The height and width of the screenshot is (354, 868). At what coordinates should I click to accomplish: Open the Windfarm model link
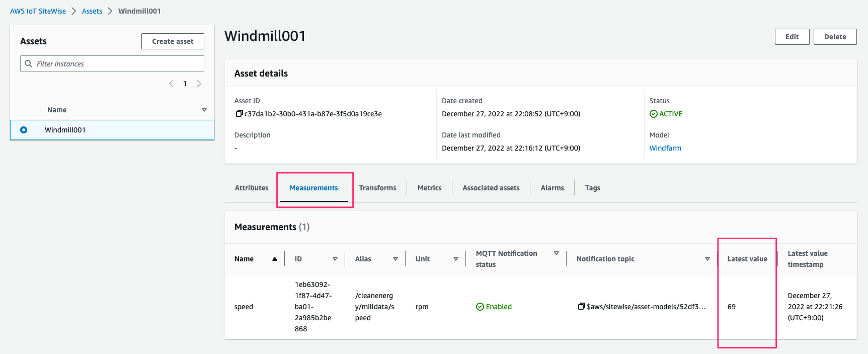point(665,148)
